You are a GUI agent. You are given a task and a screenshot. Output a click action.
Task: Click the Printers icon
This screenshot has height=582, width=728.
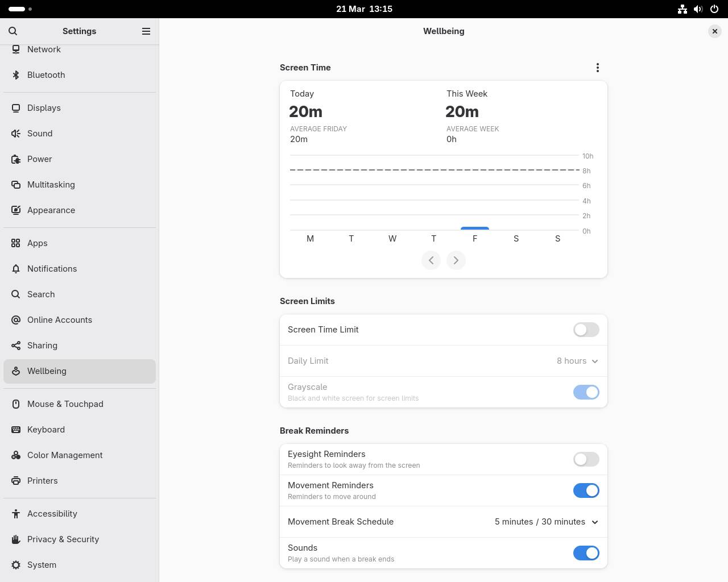(16, 481)
